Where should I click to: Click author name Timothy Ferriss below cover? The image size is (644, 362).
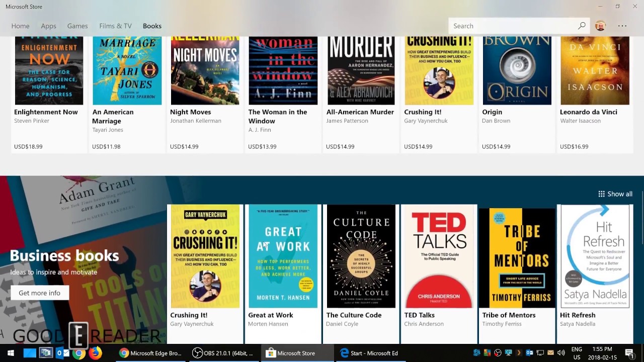pos(502,324)
